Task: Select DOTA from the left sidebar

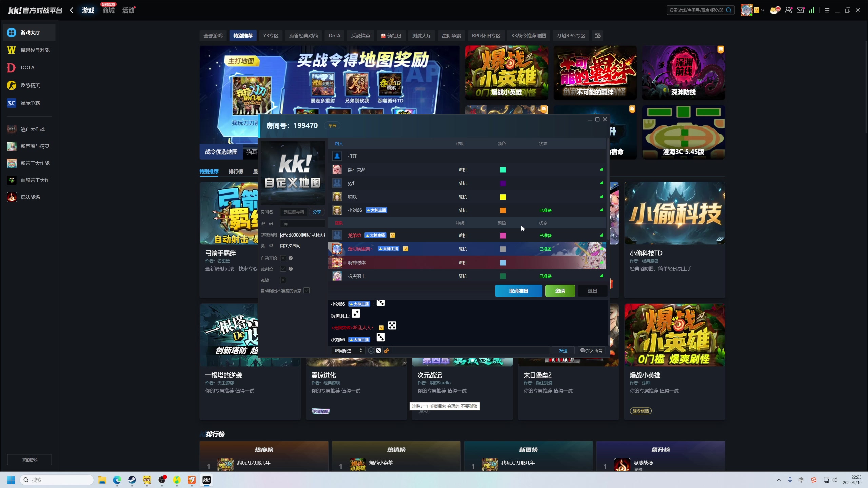Action: [29, 68]
